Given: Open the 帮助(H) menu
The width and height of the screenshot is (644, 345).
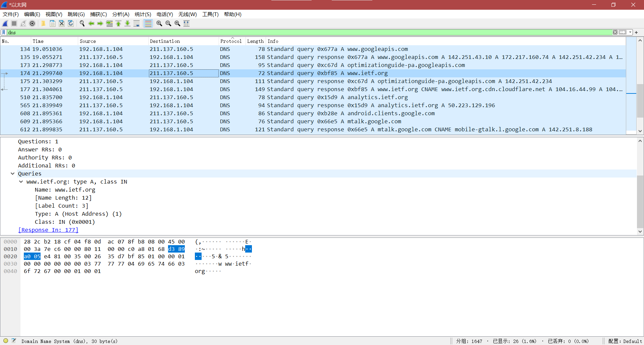Looking at the screenshot, I should coord(233,14).
